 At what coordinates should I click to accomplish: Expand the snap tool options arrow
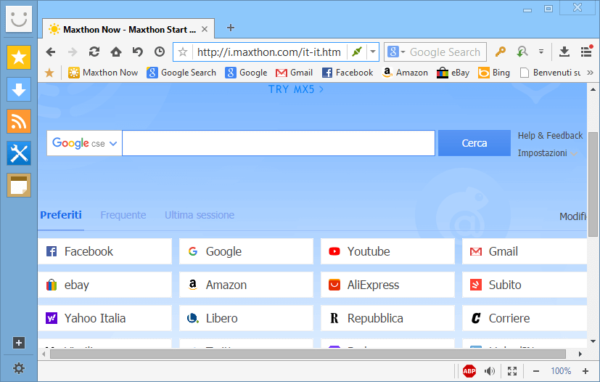pyautogui.click(x=541, y=51)
